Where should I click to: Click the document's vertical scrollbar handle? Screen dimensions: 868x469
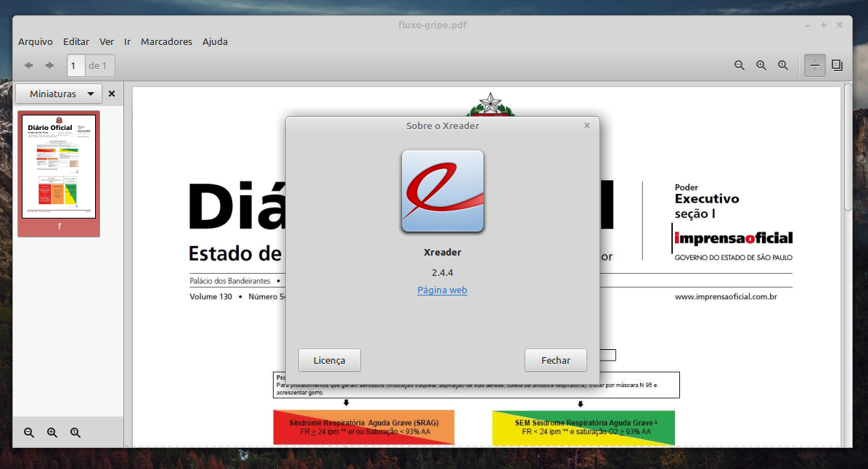point(848,147)
